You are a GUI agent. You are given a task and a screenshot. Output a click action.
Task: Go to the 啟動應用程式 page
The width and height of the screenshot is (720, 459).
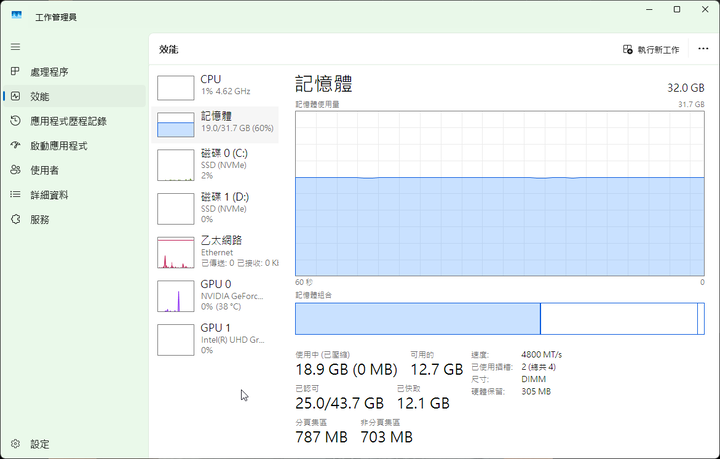[74, 146]
